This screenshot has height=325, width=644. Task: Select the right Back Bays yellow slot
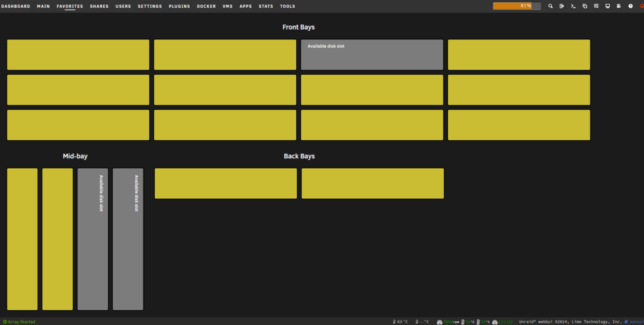372,183
